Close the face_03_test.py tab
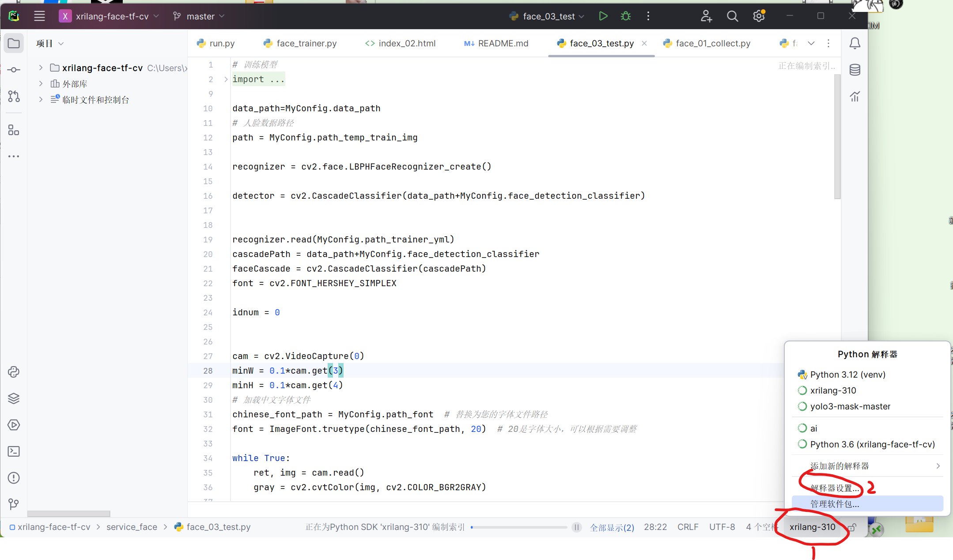 644,43
